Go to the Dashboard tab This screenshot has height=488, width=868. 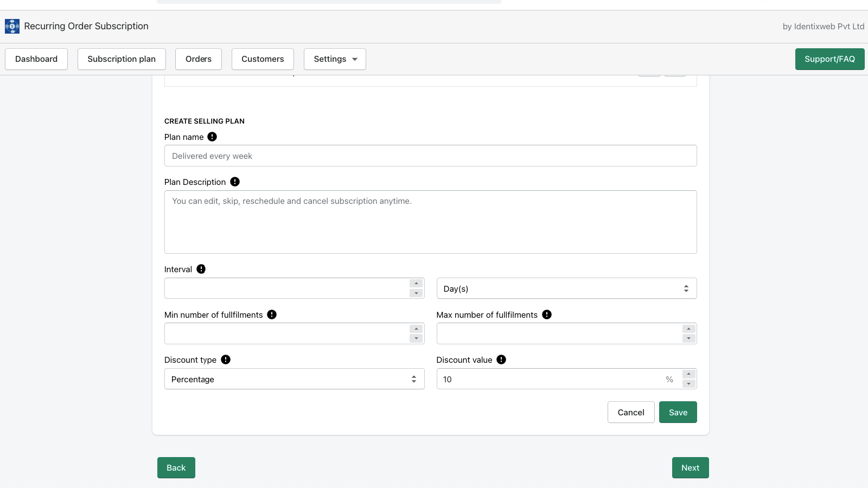pos(36,59)
